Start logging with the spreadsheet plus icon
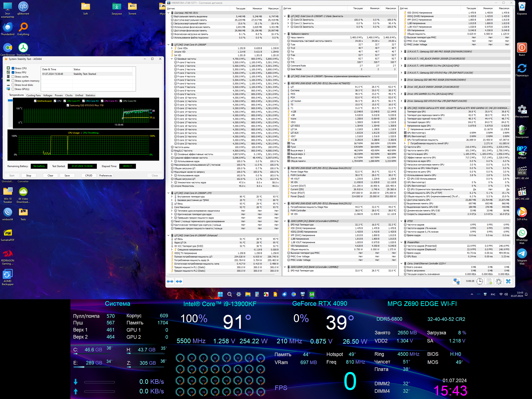The height and width of the screenshot is (399, 532). tap(489, 281)
